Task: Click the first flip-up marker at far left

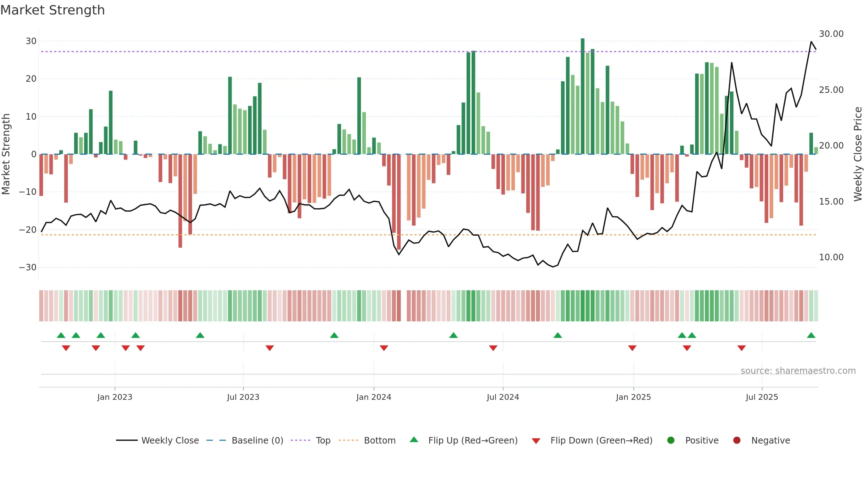Action: (61, 335)
